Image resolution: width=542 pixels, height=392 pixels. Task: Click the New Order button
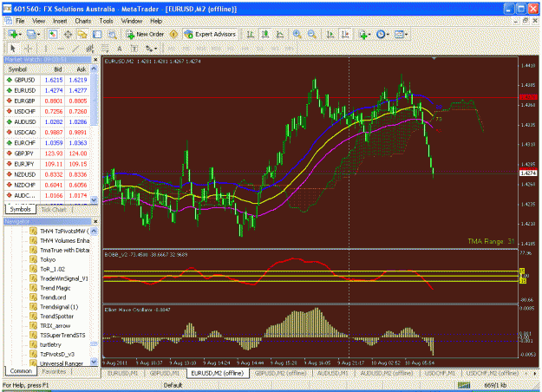(145, 34)
